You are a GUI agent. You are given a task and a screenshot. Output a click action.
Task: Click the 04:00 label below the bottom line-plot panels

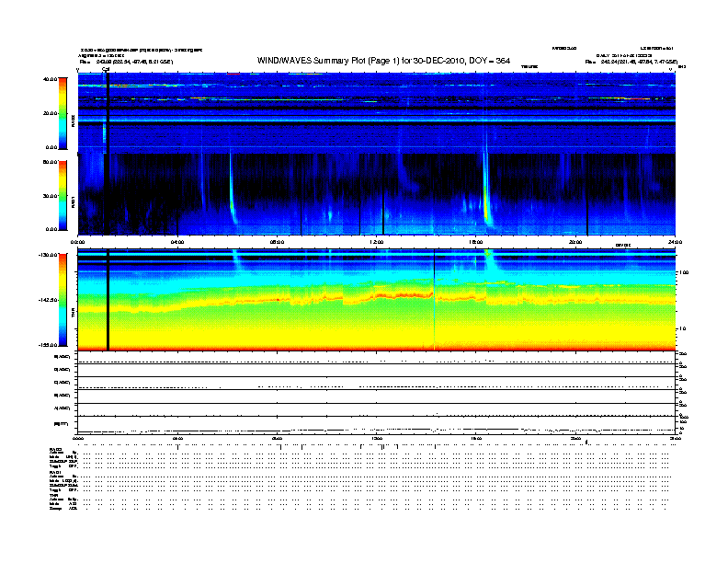pyautogui.click(x=177, y=438)
